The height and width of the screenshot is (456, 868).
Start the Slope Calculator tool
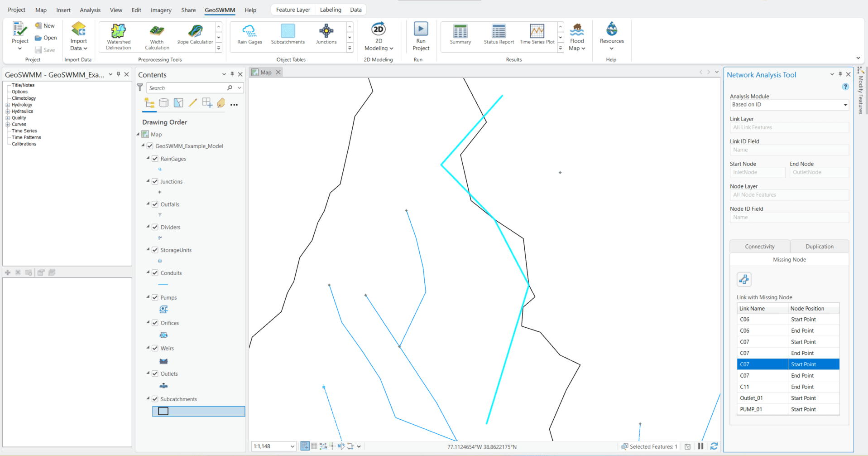tap(195, 36)
